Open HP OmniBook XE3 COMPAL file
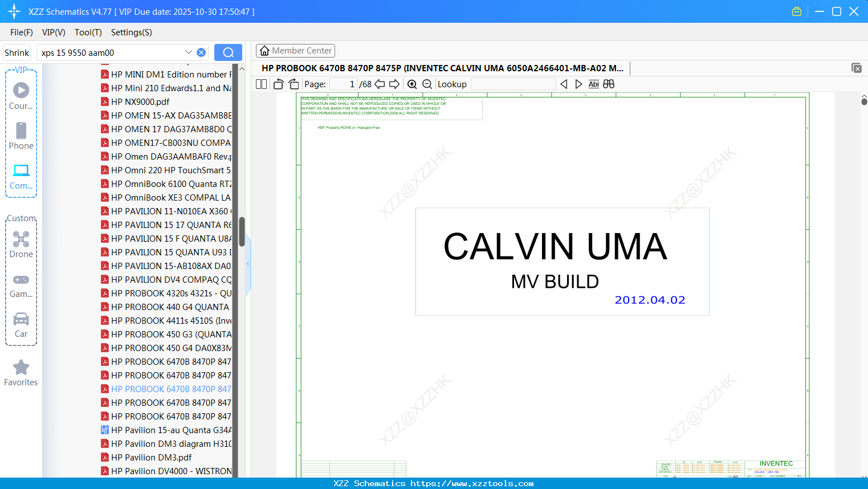 (x=166, y=197)
